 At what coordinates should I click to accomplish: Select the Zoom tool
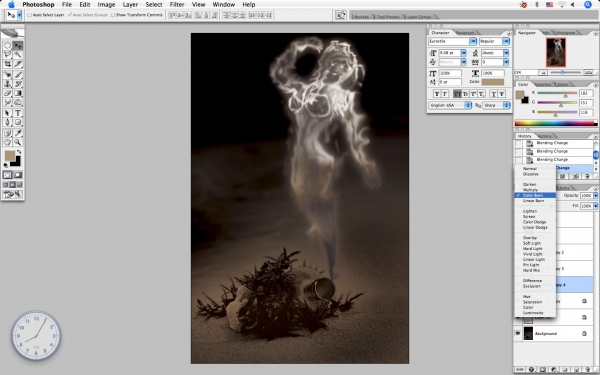click(x=18, y=142)
